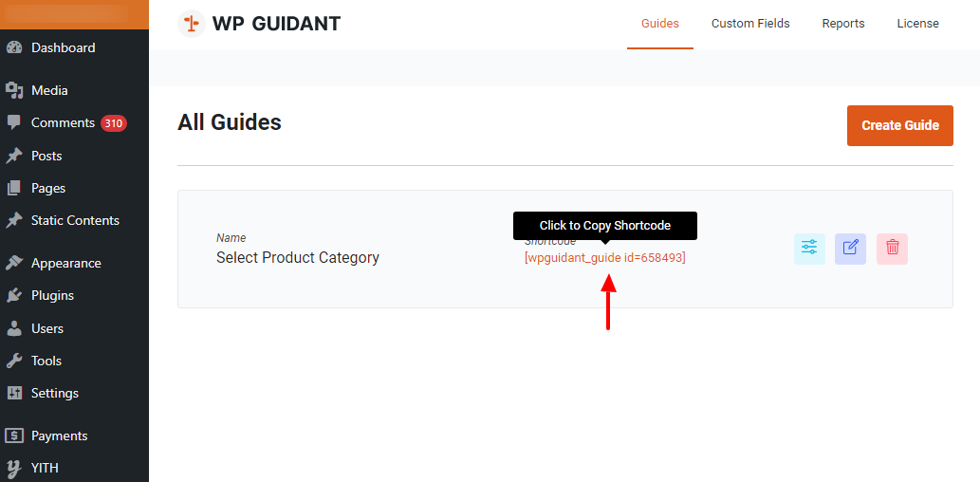The height and width of the screenshot is (482, 980).
Task: Switch to the Custom Fields tab
Action: (750, 24)
